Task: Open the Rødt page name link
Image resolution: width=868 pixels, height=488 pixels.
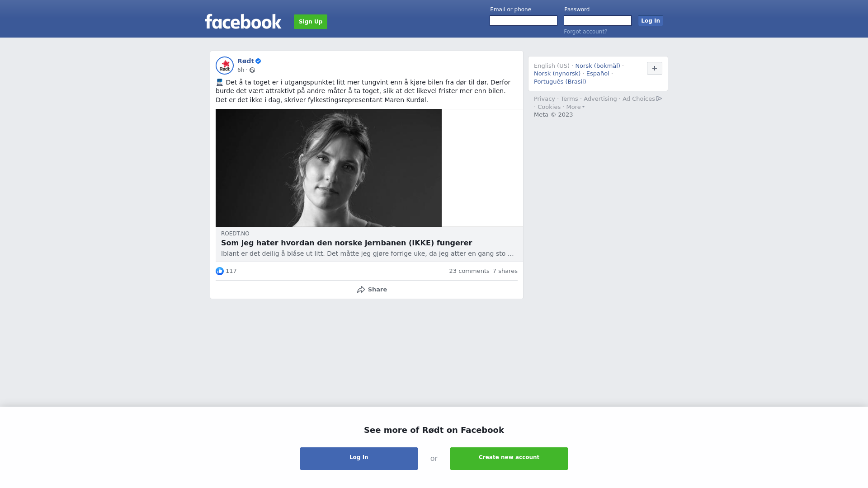Action: (245, 61)
